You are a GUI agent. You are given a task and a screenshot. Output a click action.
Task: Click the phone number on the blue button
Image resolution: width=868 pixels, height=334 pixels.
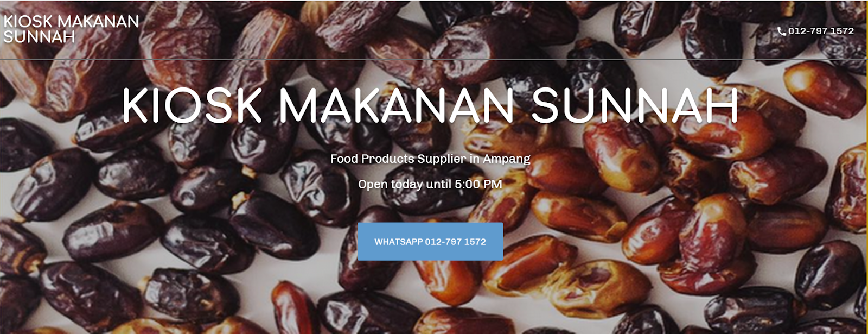[456, 242]
